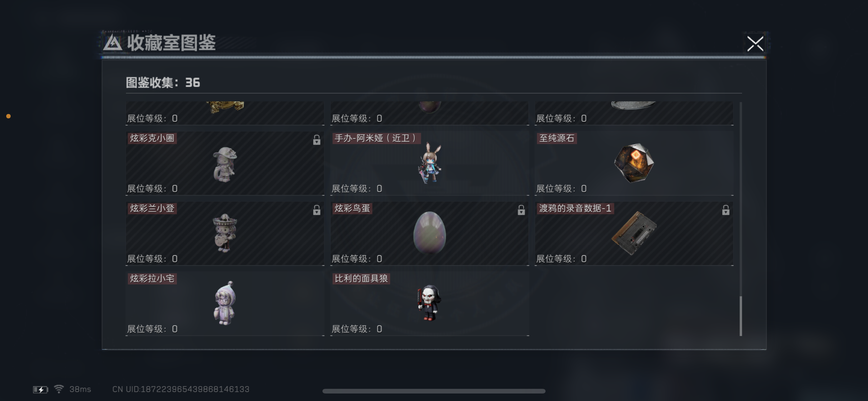This screenshot has height=401, width=868.
Task: Click the WiFi signal status icon
Action: click(x=59, y=389)
